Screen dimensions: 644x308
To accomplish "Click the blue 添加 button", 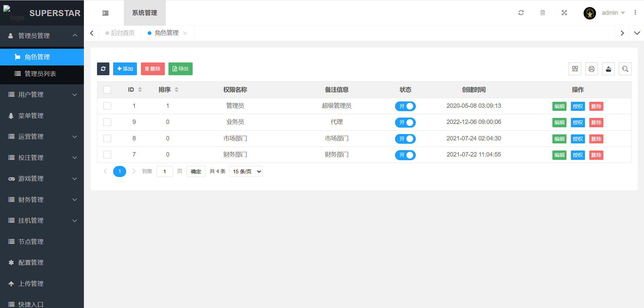I will pyautogui.click(x=125, y=69).
